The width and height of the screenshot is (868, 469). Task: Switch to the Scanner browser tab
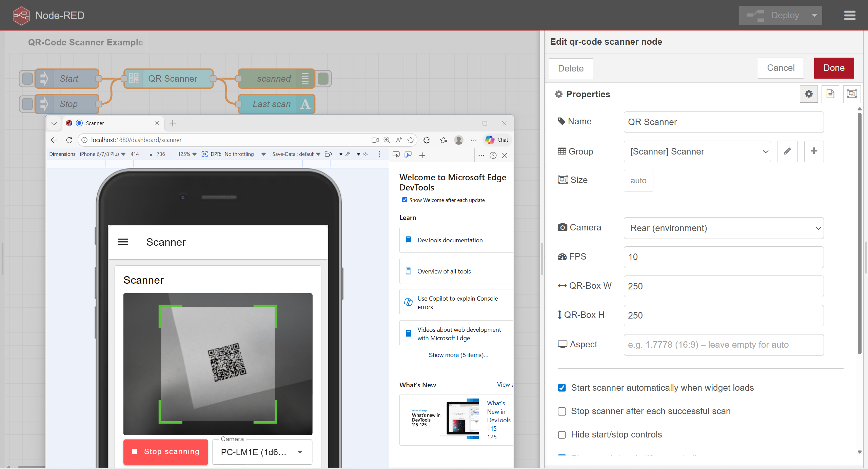point(113,123)
